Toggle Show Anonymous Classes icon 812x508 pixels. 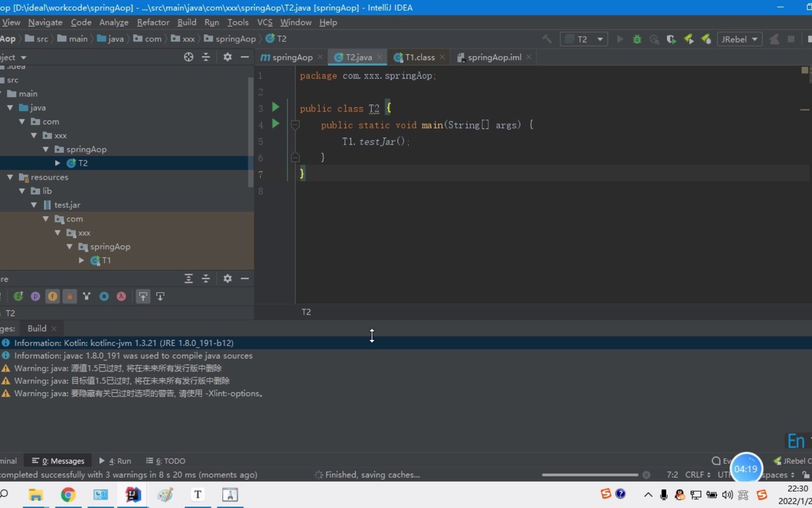pyautogui.click(x=86, y=296)
